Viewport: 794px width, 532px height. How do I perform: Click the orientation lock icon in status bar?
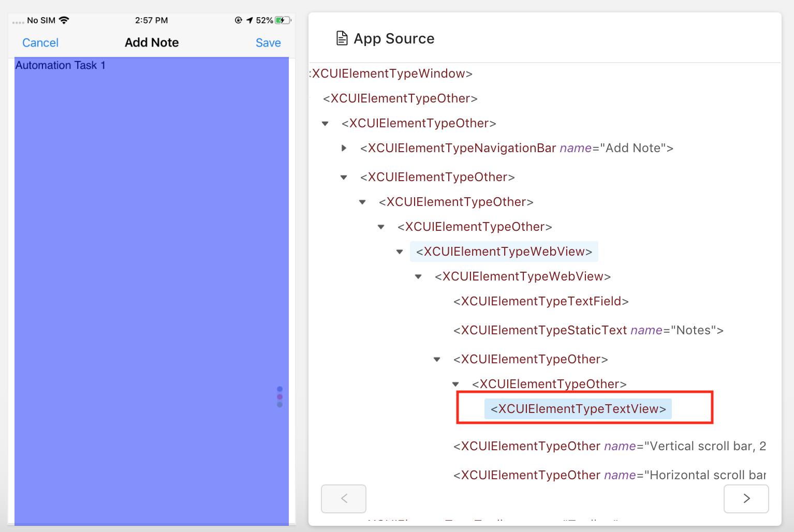237,20
